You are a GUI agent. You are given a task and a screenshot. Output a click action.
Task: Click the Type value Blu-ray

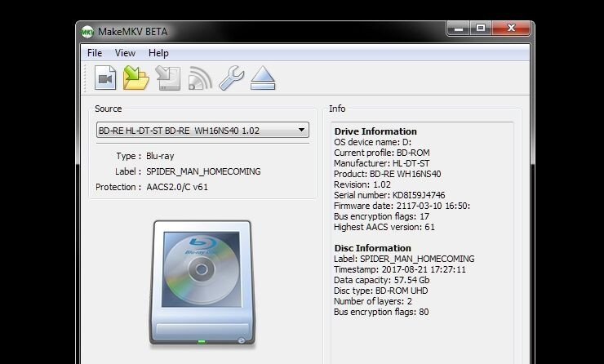point(160,156)
